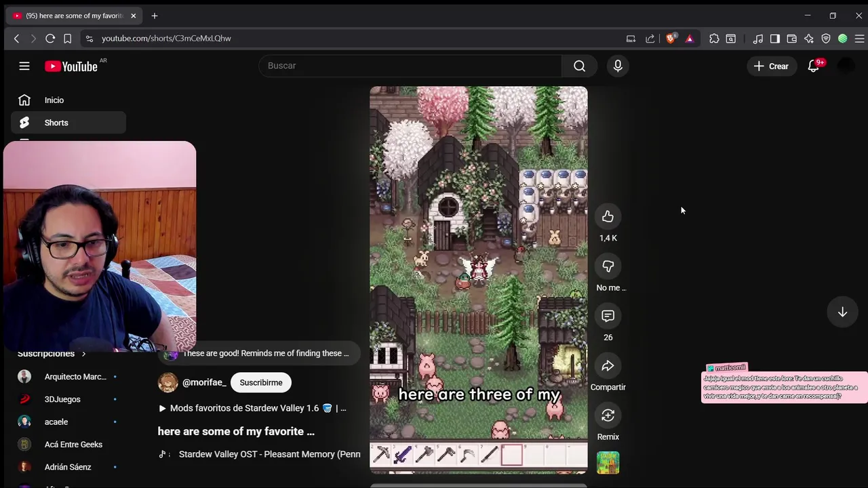Open the tab search window icon
868x488 pixels.
coord(731,39)
